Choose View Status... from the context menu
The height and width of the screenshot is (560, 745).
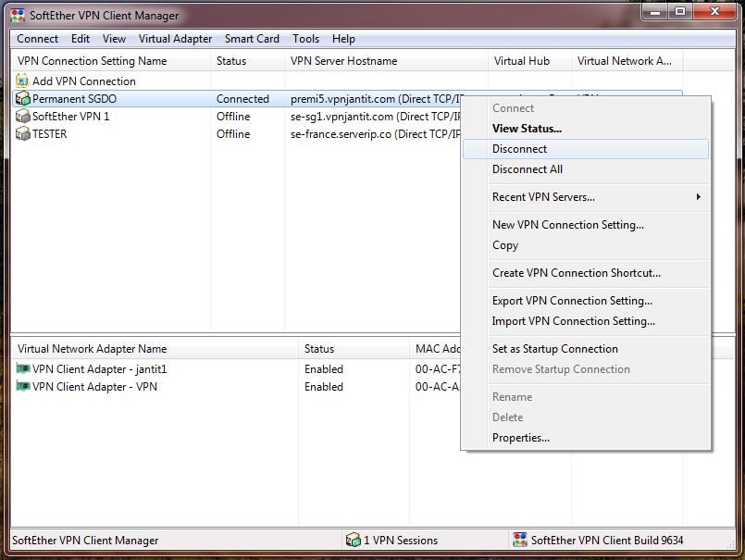(x=585, y=129)
